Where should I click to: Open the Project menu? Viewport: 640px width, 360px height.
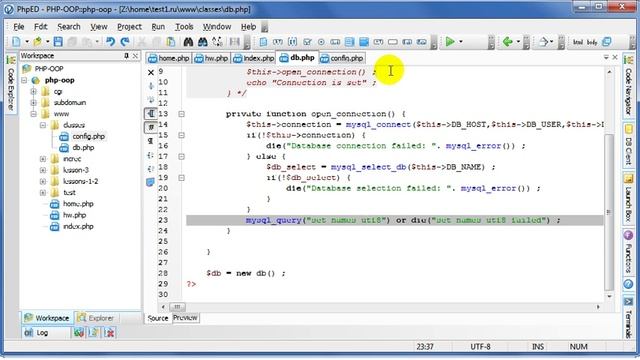(129, 27)
